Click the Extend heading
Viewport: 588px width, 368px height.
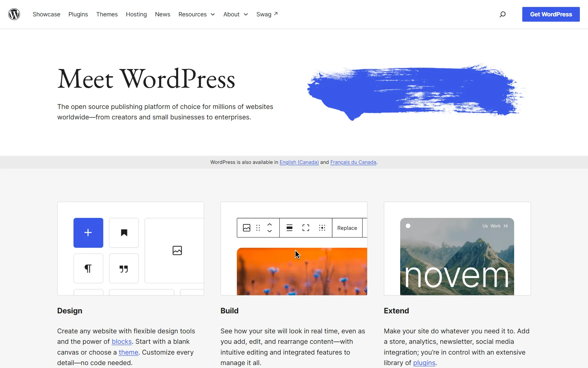[x=396, y=311]
